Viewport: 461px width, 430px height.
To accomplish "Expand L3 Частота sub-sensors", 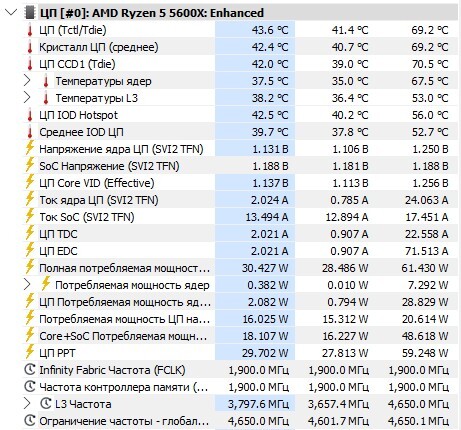I will (27, 404).
